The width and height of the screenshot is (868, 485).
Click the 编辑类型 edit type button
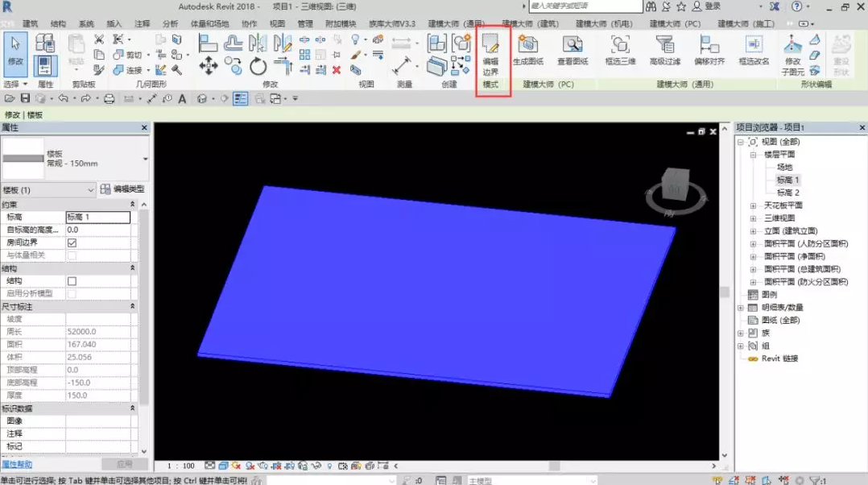tap(123, 189)
